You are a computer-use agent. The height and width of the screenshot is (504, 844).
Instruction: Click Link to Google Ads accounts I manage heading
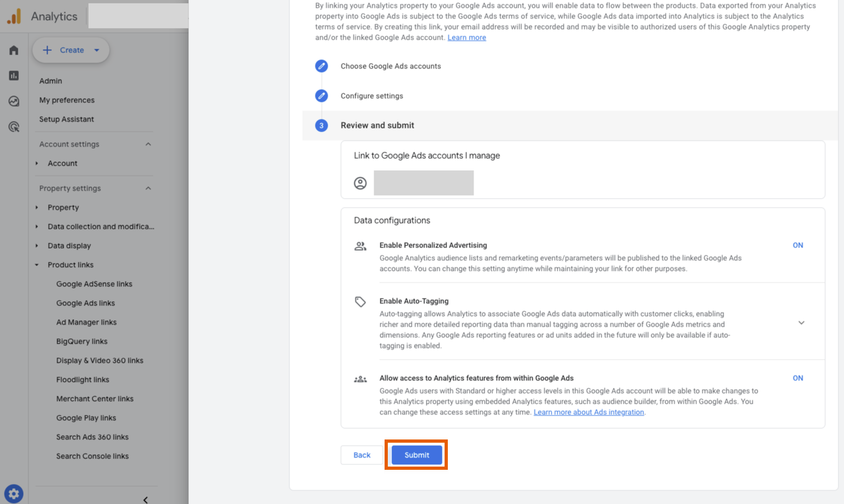click(x=427, y=156)
